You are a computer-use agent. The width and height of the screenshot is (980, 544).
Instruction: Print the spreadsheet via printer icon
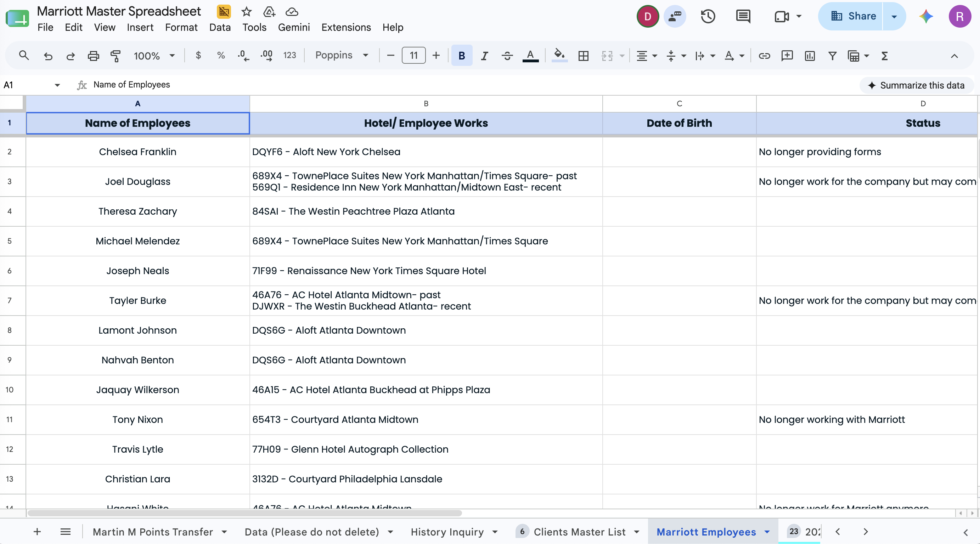(93, 56)
